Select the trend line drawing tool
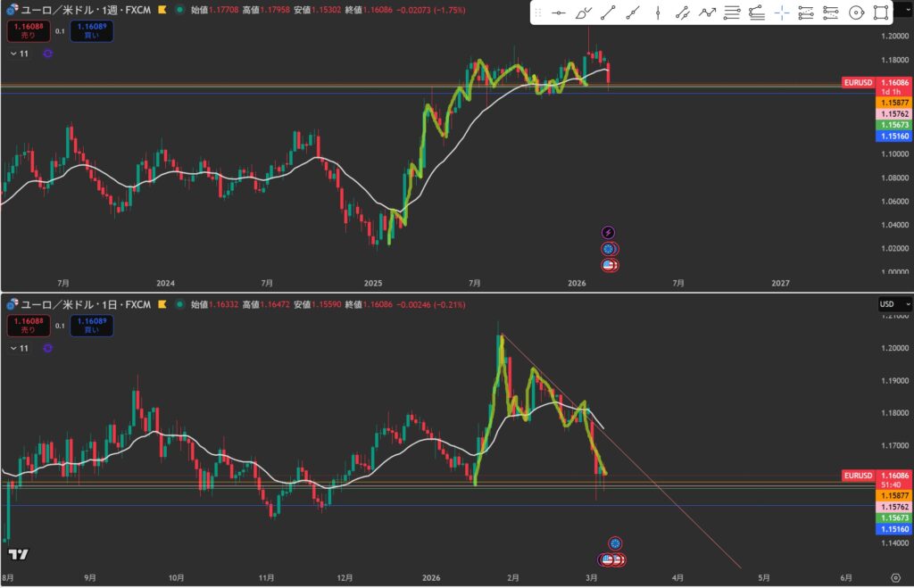 pos(608,12)
